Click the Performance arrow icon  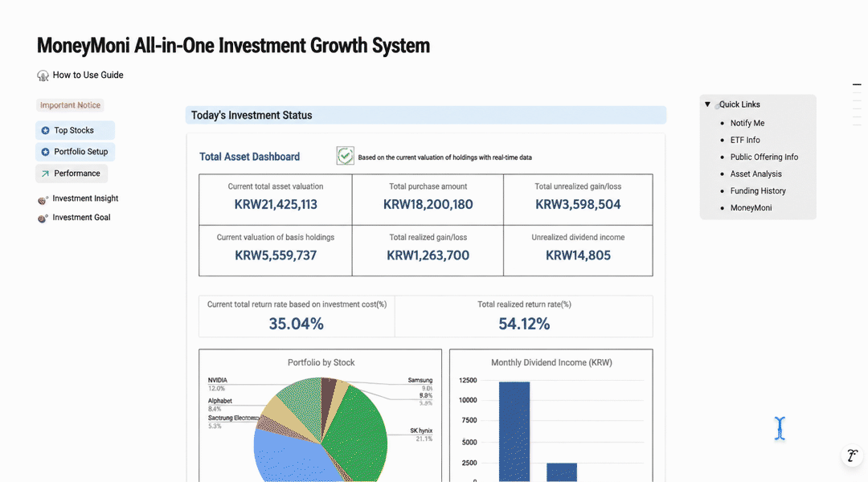click(x=45, y=174)
